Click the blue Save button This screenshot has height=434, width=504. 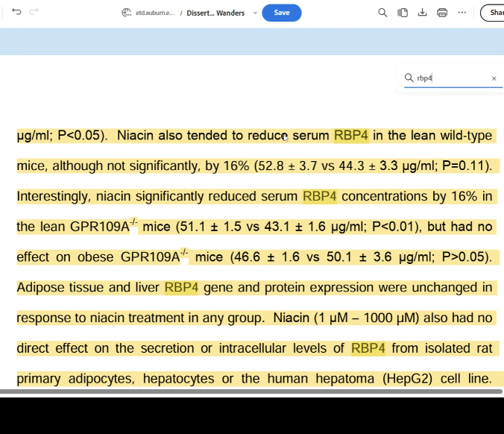(282, 13)
